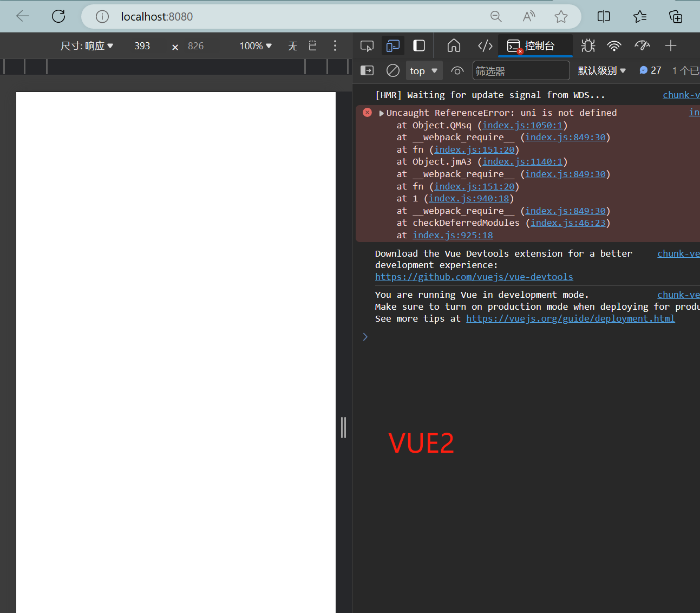Image resolution: width=700 pixels, height=613 pixels.
Task: Click the inspect element picker icon
Action: click(x=367, y=46)
